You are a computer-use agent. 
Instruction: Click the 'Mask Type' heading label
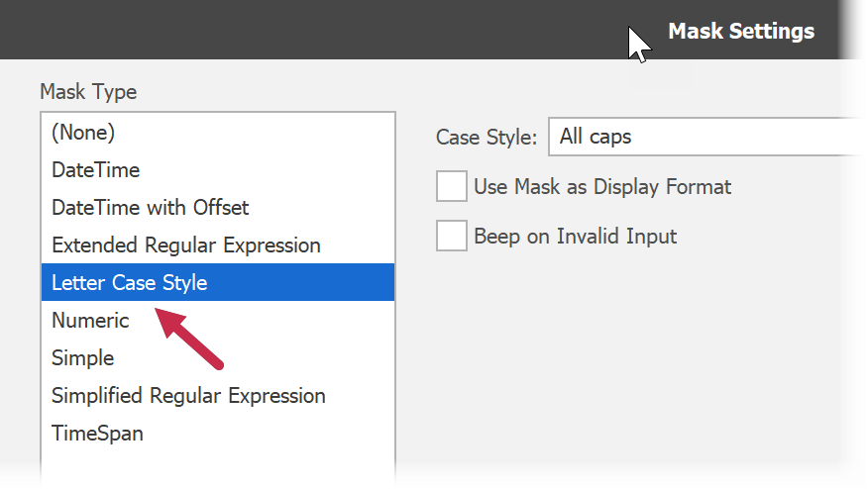(87, 92)
